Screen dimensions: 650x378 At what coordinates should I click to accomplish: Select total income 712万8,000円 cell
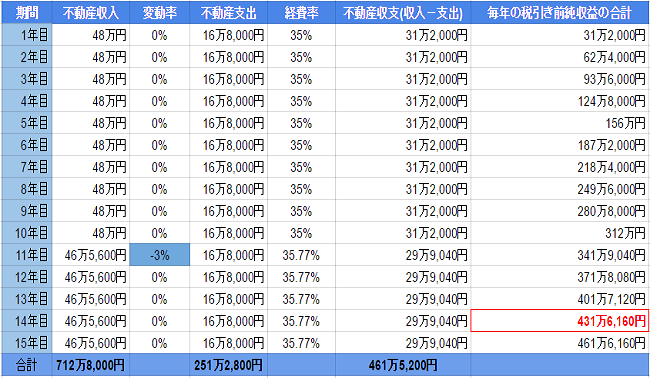click(91, 365)
